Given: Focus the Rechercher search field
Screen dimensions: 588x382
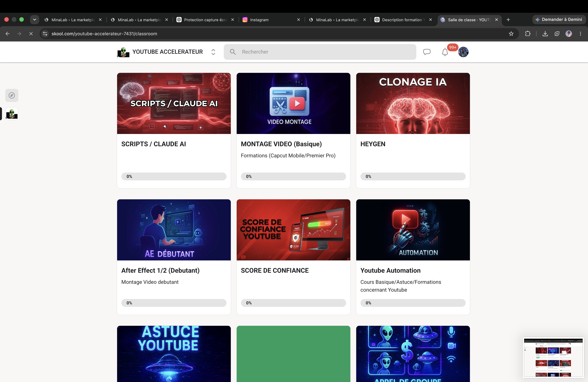Looking at the screenshot, I should pos(320,52).
